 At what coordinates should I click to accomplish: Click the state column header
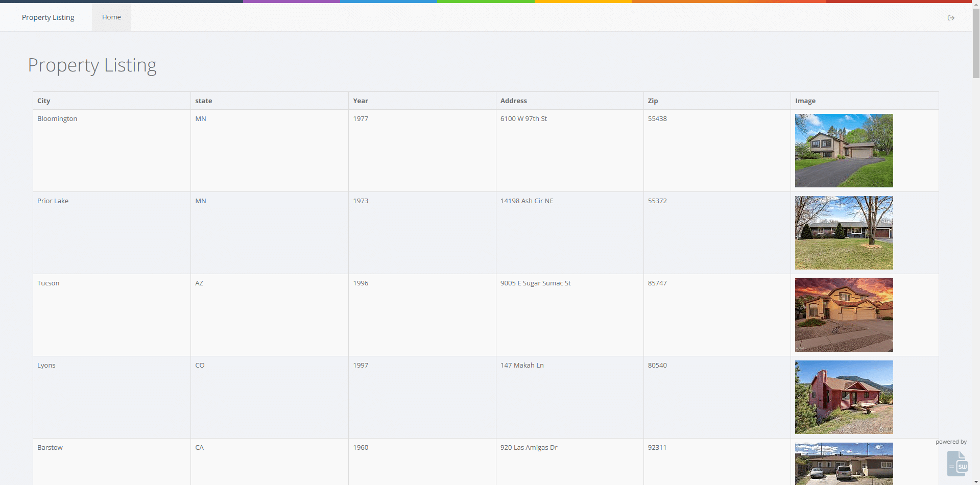[204, 101]
